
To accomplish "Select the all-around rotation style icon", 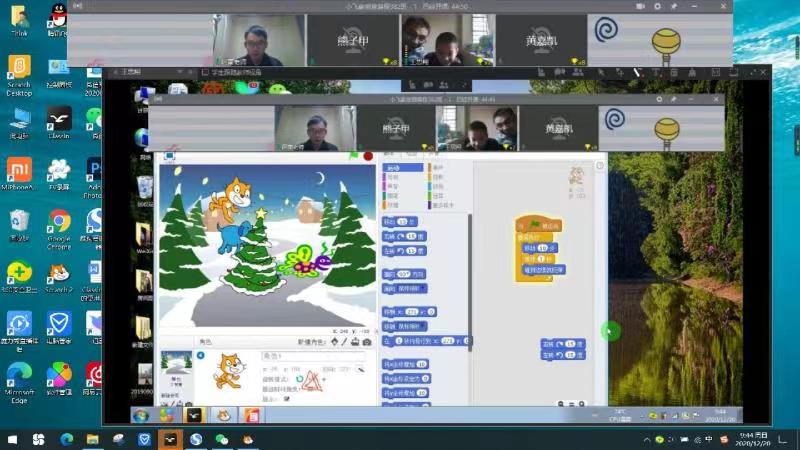I will (x=299, y=379).
